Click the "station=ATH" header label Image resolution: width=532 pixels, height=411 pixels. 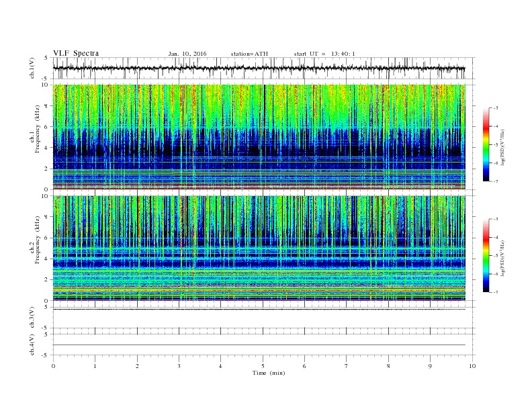(x=249, y=54)
